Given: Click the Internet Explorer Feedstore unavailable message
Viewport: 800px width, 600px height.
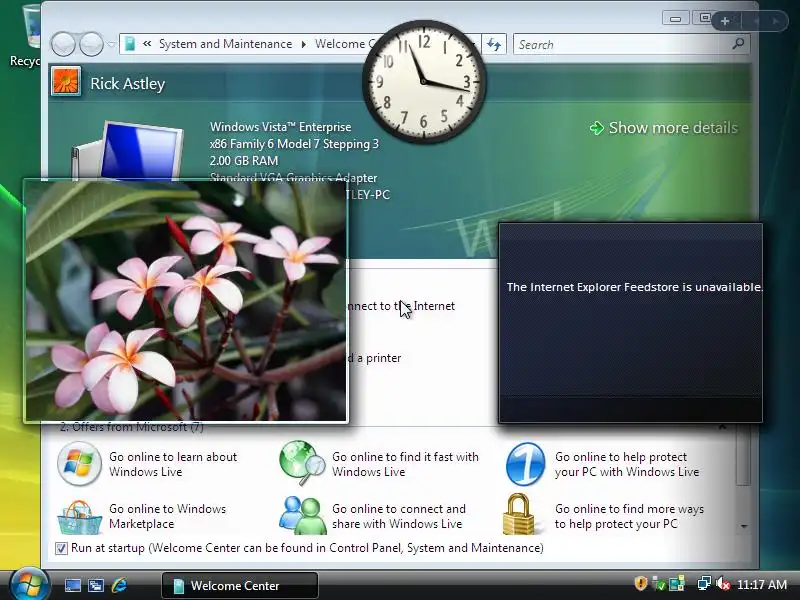Looking at the screenshot, I should (634, 287).
